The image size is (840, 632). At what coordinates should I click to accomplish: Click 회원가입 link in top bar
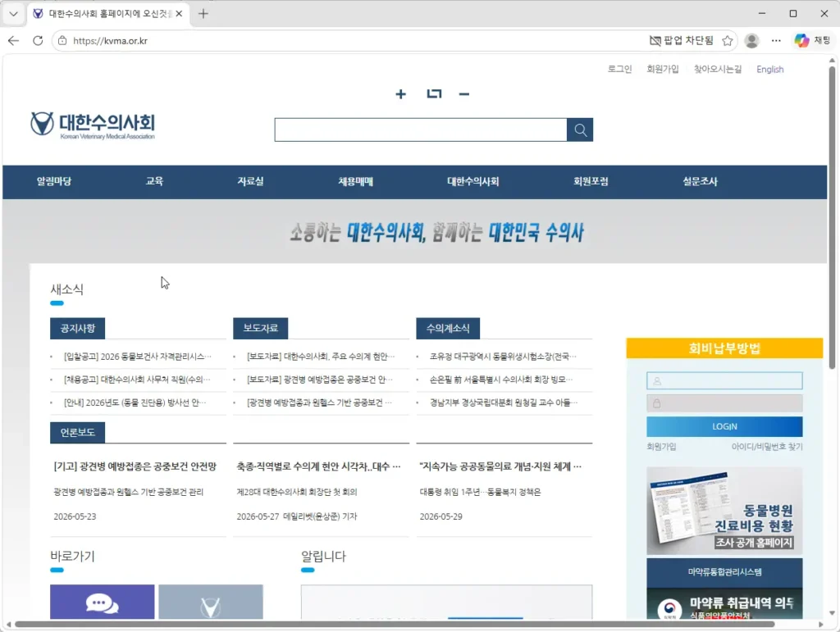click(663, 69)
